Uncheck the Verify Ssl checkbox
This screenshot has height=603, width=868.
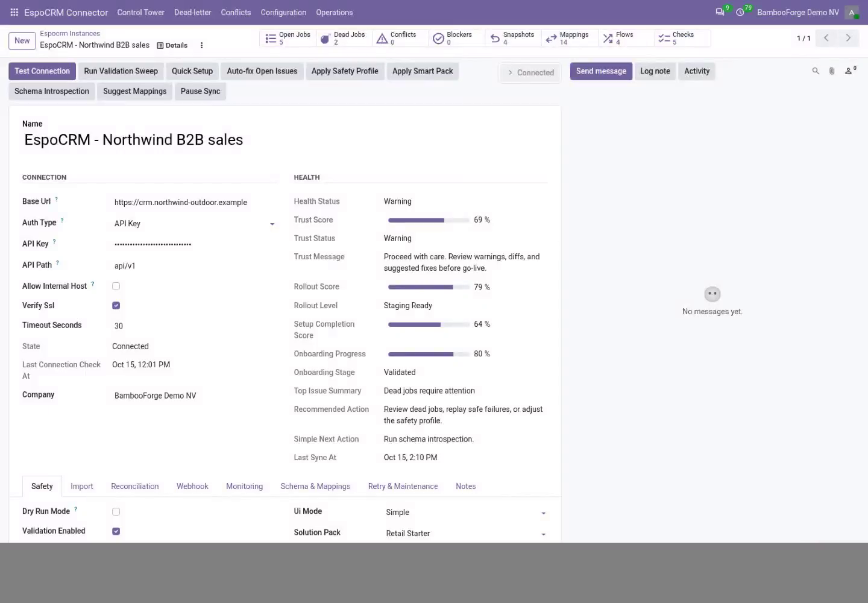(x=116, y=306)
